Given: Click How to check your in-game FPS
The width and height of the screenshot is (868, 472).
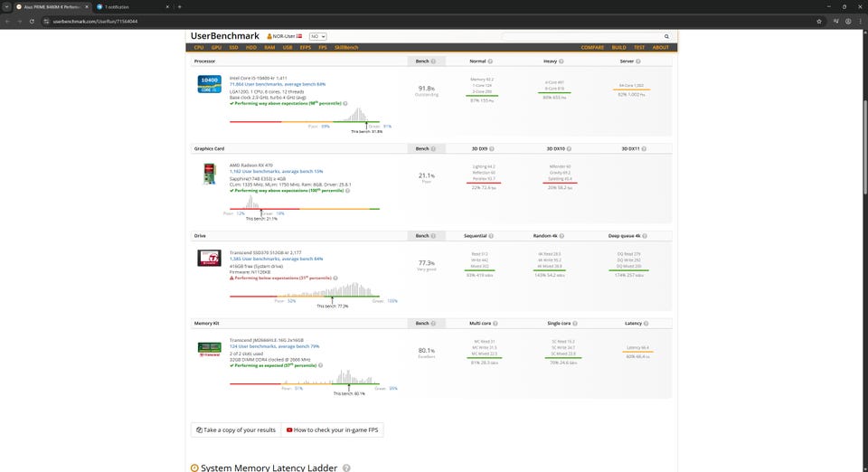Looking at the screenshot, I should tap(332, 430).
